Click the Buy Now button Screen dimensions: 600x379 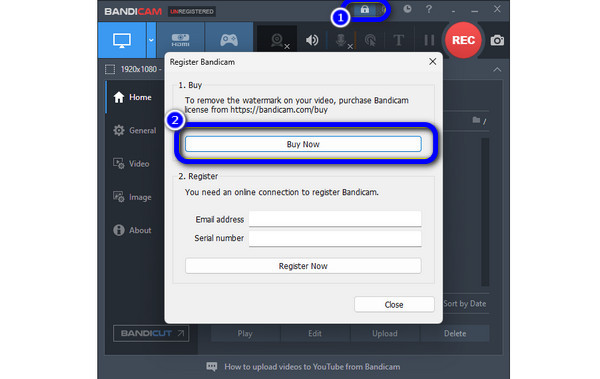click(303, 144)
